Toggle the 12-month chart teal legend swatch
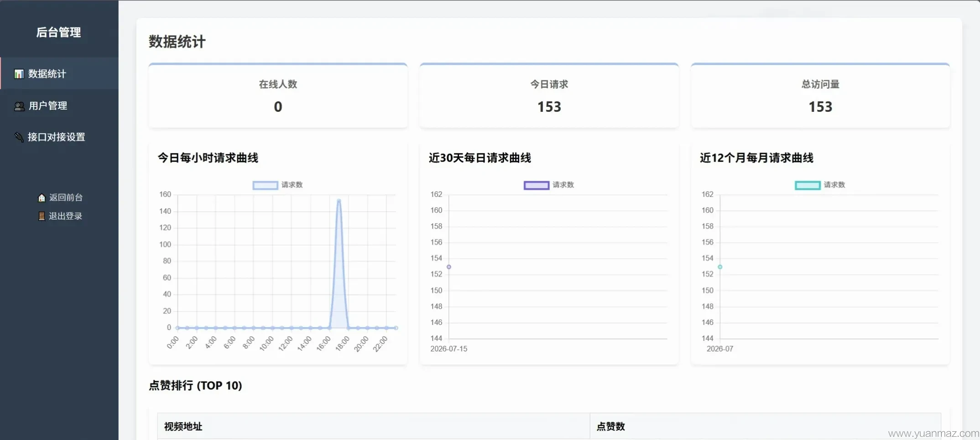980x440 pixels. (x=808, y=185)
